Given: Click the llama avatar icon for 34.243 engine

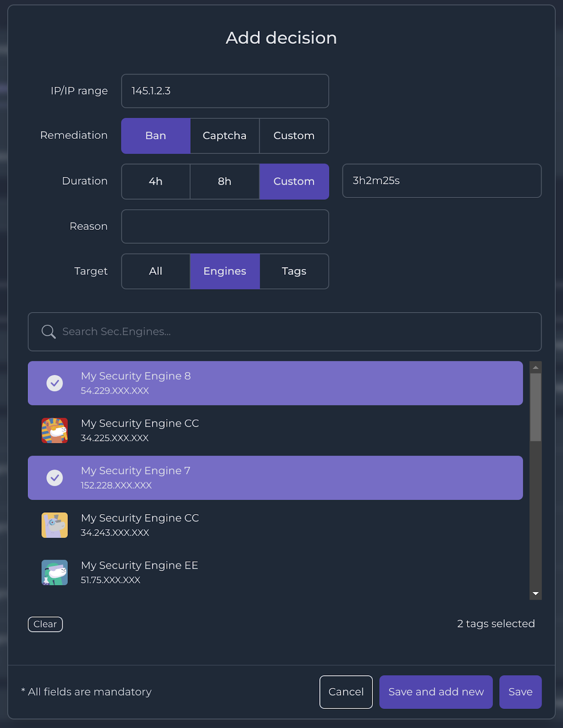Looking at the screenshot, I should pyautogui.click(x=55, y=525).
